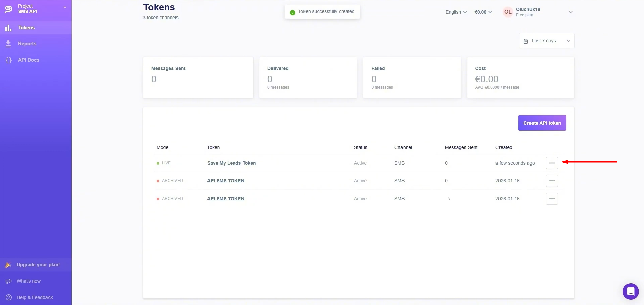Expand the Oluchuk16 account menu chevron
644x305 pixels.
pyautogui.click(x=571, y=12)
